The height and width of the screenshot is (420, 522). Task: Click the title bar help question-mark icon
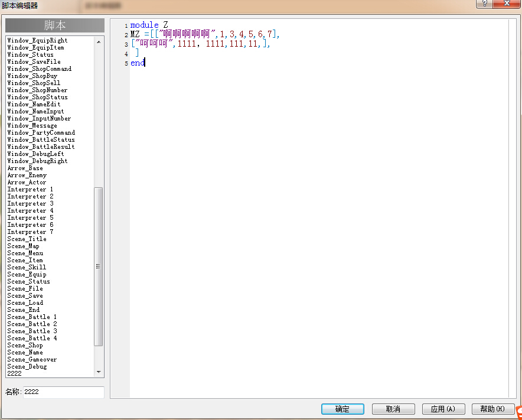(484, 4)
